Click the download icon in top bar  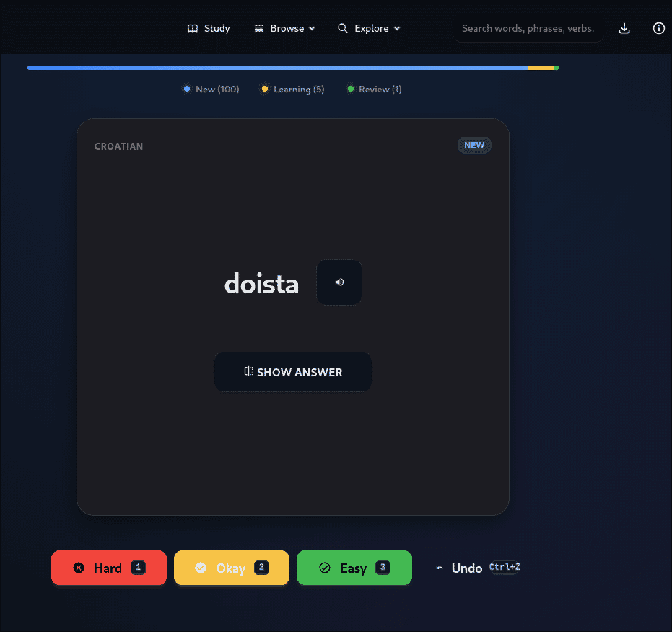(x=624, y=28)
